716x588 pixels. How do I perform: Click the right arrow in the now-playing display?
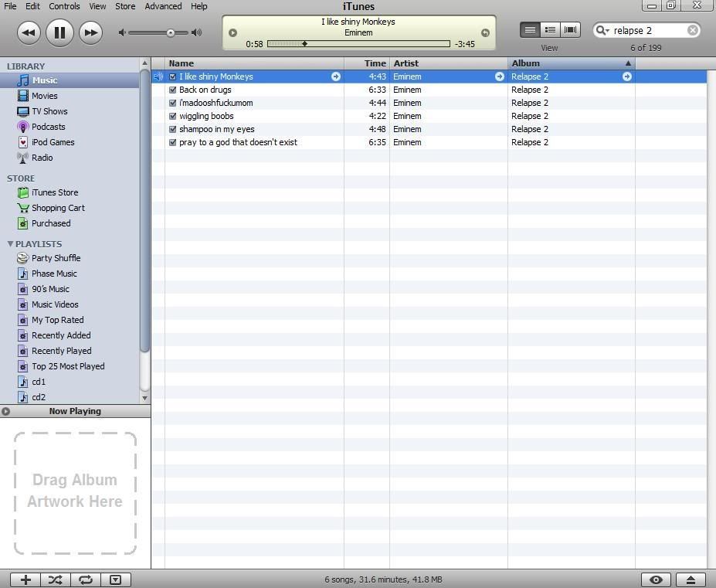[485, 33]
